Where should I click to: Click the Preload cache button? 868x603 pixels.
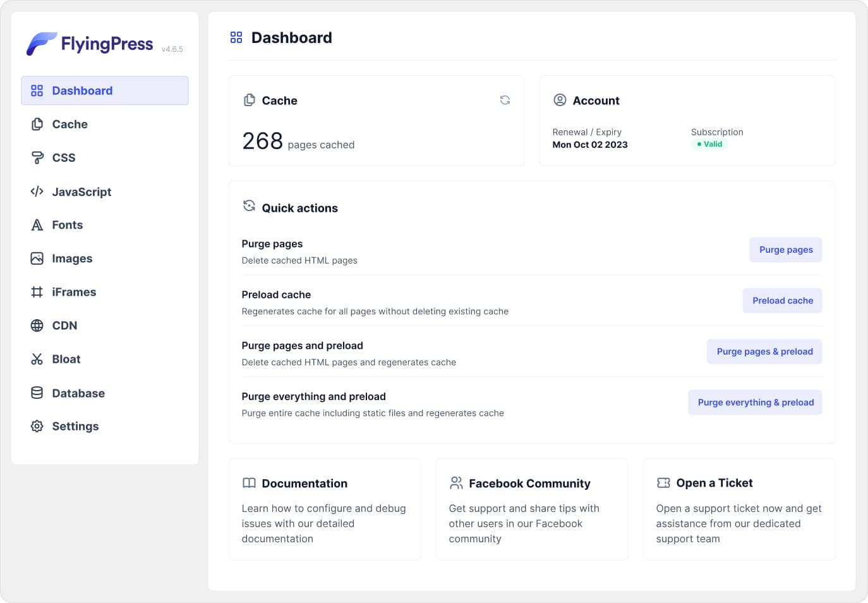782,300
